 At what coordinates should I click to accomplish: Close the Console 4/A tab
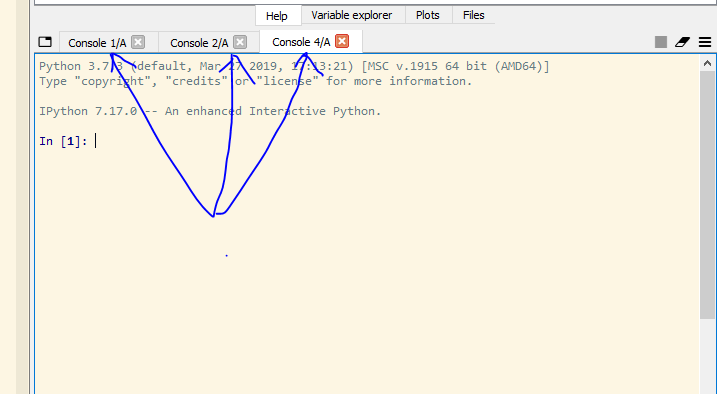342,41
